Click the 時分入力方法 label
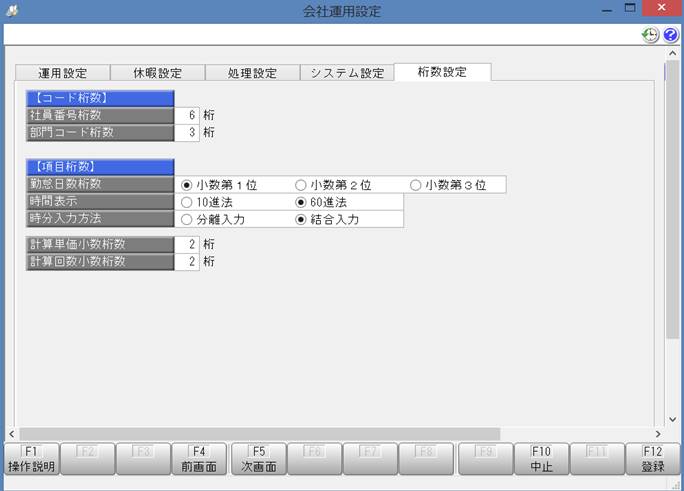684x491 pixels. (x=100, y=218)
